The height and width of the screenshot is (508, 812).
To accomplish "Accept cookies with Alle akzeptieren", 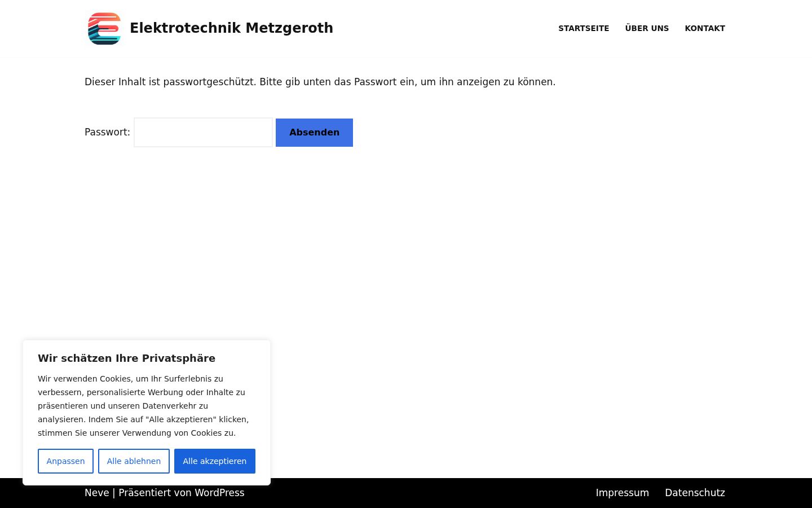I will click(215, 461).
